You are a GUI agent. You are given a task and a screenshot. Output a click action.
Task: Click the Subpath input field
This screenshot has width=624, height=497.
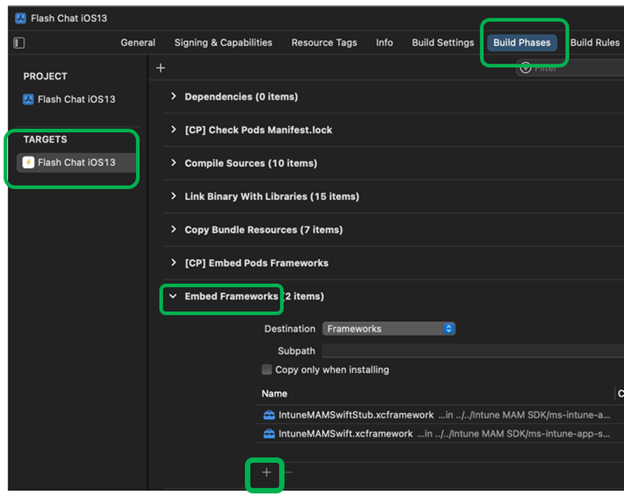tap(473, 351)
